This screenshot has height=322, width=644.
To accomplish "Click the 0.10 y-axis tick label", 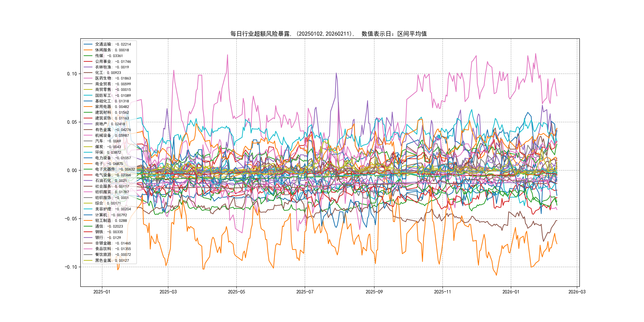I will pyautogui.click(x=72, y=74).
